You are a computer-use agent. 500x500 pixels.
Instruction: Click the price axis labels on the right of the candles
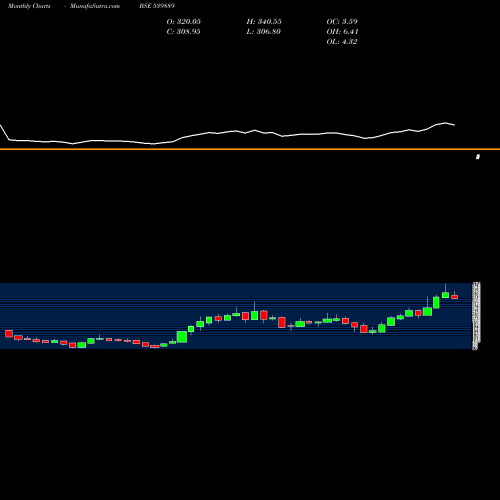point(476,316)
